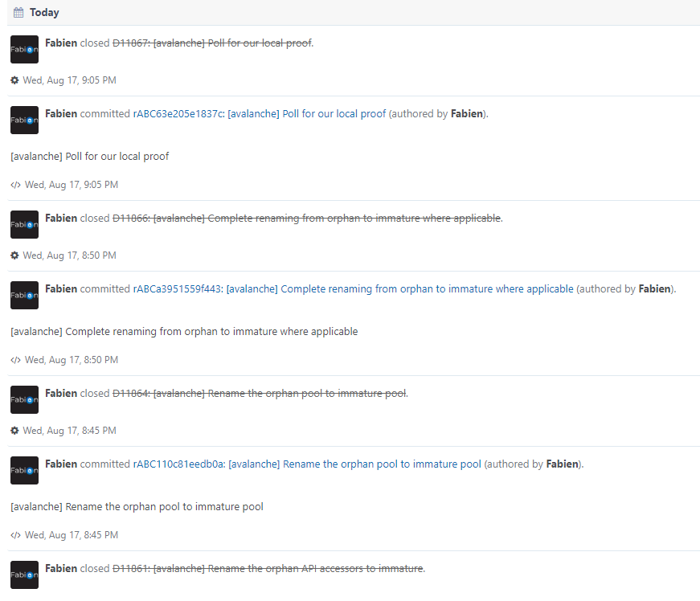Image resolution: width=700 pixels, height=601 pixels.
Task: Open closed revision D11867 Poll for our local proof
Action: [212, 43]
